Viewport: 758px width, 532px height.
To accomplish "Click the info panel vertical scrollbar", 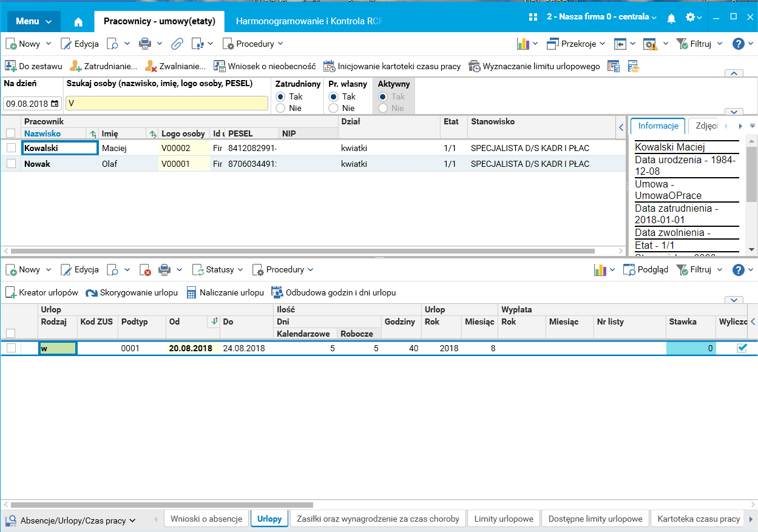I will (751, 173).
